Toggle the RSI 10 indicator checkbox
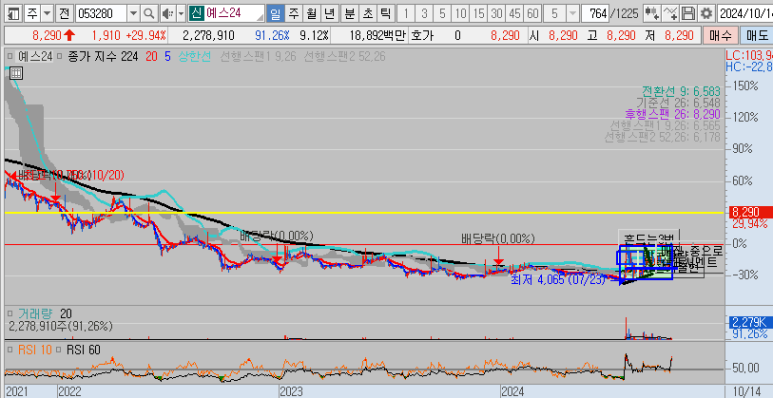This screenshot has width=773, height=398. (11, 350)
